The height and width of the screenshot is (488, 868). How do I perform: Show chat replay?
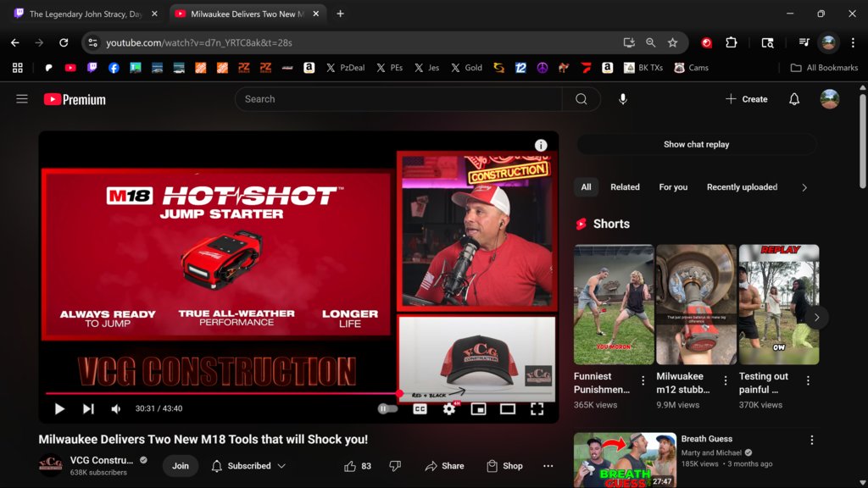[x=697, y=144]
